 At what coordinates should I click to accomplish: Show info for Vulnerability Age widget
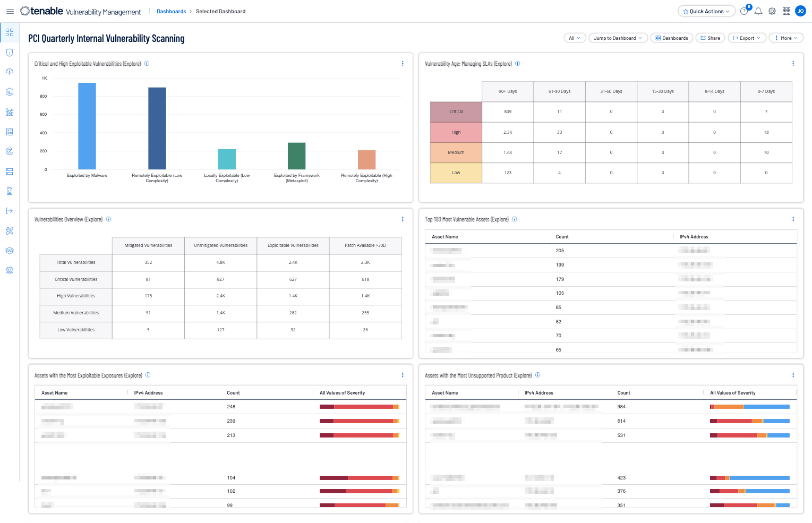pos(518,63)
